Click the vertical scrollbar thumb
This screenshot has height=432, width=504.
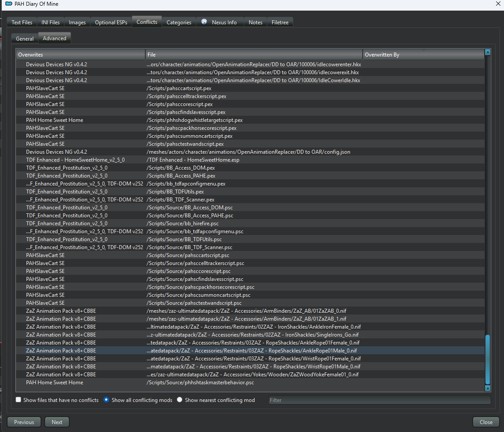(x=487, y=360)
